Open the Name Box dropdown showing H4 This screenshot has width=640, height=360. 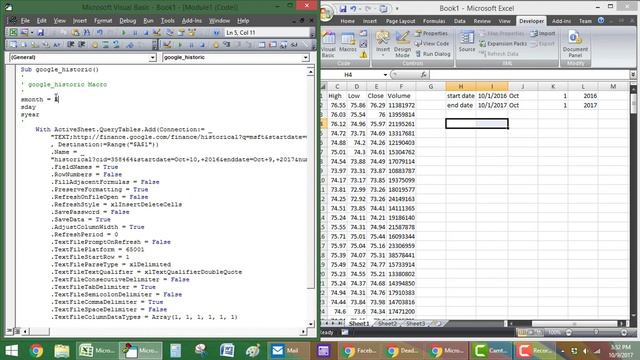click(x=385, y=75)
